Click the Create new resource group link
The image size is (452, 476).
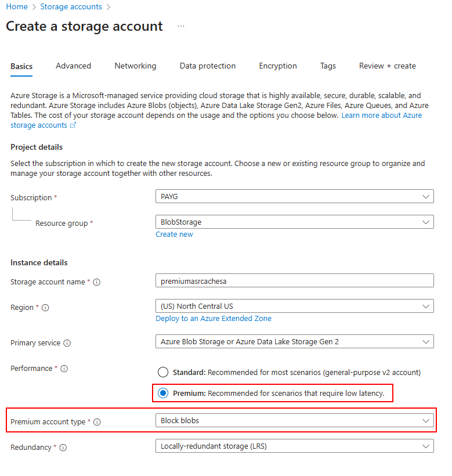pyautogui.click(x=174, y=235)
